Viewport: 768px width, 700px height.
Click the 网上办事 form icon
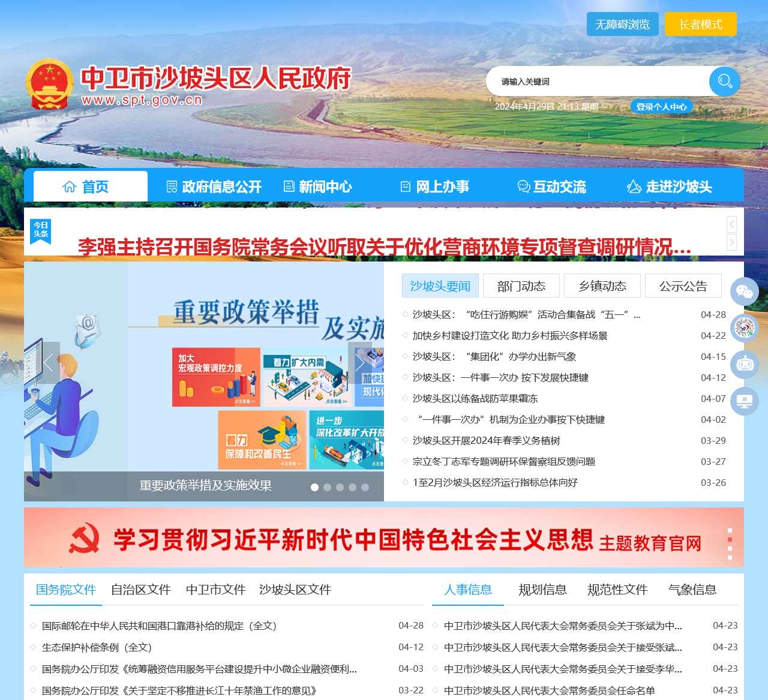tap(406, 186)
